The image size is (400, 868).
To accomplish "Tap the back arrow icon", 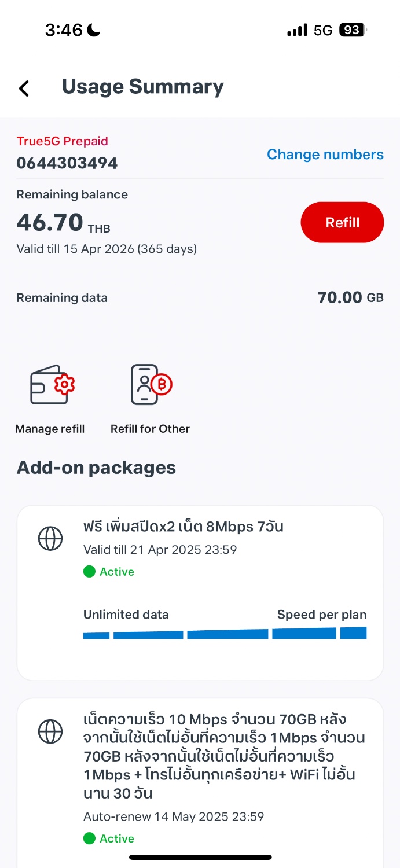I will 24,88.
